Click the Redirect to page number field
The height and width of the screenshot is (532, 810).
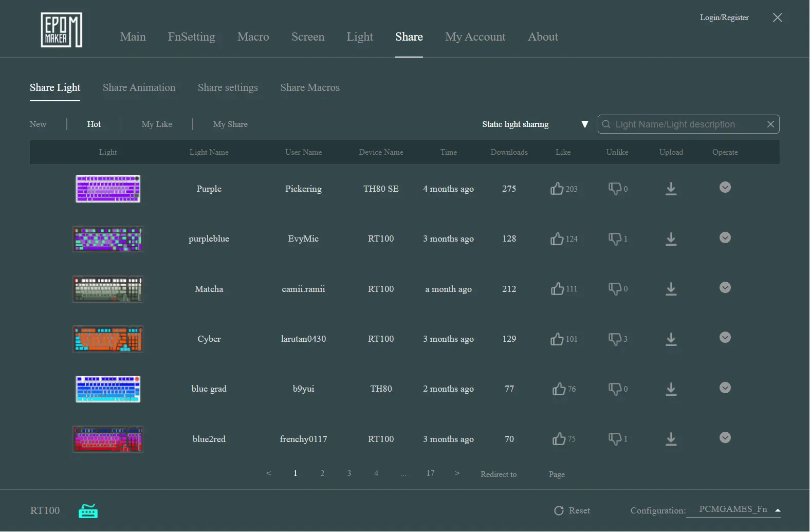point(532,474)
